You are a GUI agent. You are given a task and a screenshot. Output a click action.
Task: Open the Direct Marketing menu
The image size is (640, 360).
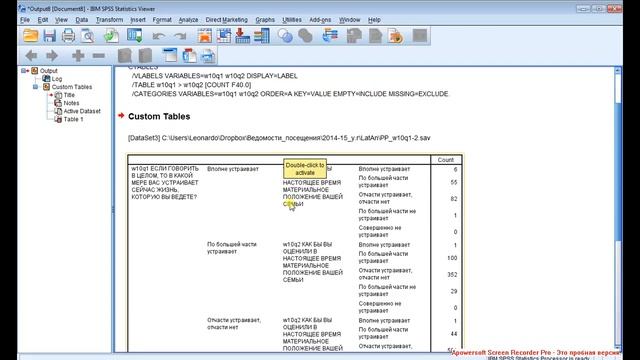(x=227, y=20)
